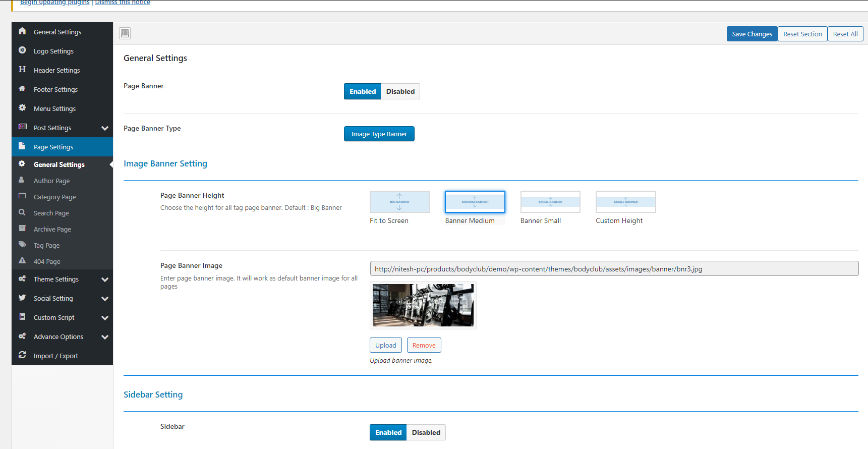
Task: Expand the Post Settings submenu arrow
Action: [105, 128]
